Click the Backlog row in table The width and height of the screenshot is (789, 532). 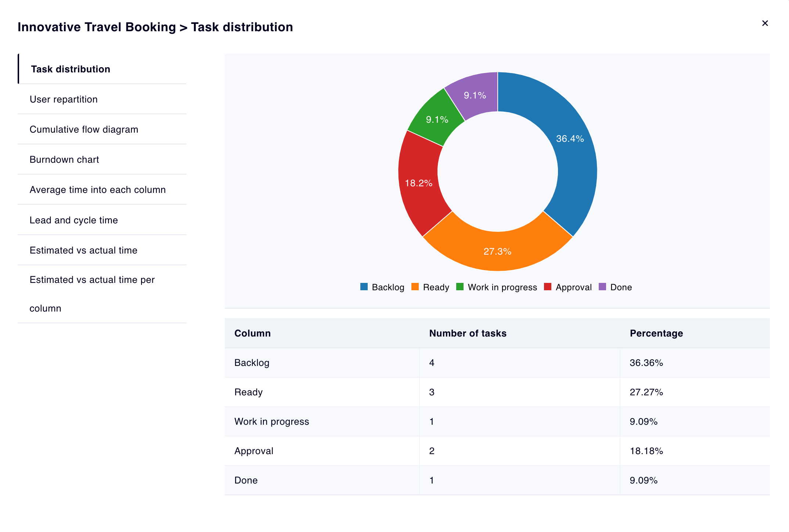pos(252,363)
